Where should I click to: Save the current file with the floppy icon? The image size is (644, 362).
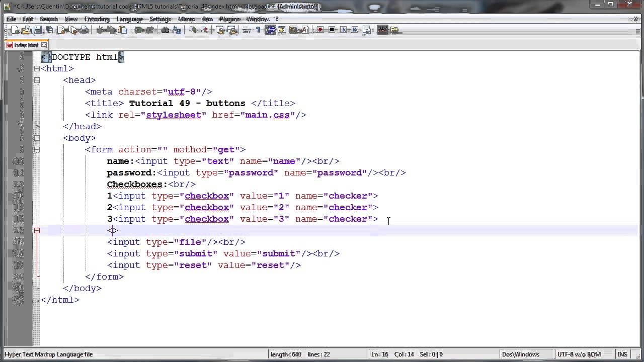point(38,30)
